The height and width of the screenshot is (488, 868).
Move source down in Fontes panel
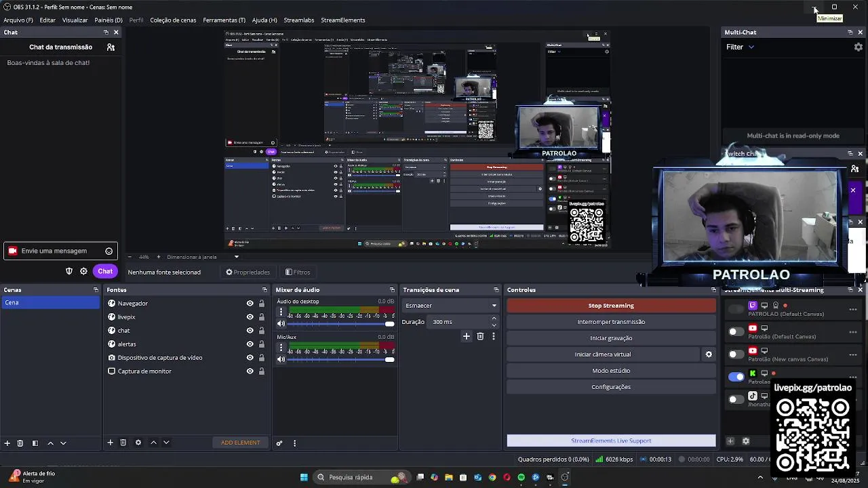tap(166, 443)
